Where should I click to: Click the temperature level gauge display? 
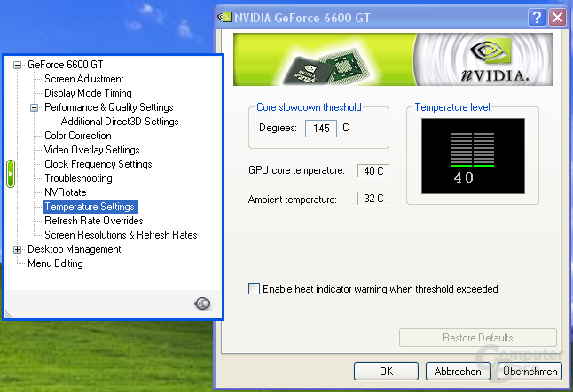point(473,156)
